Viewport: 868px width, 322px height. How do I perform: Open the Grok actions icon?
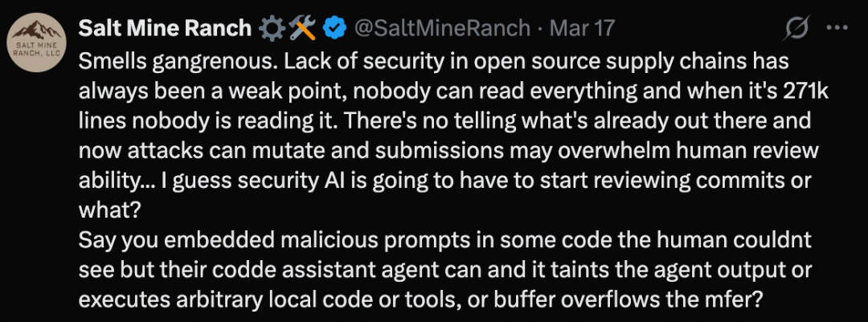pyautogui.click(x=796, y=29)
